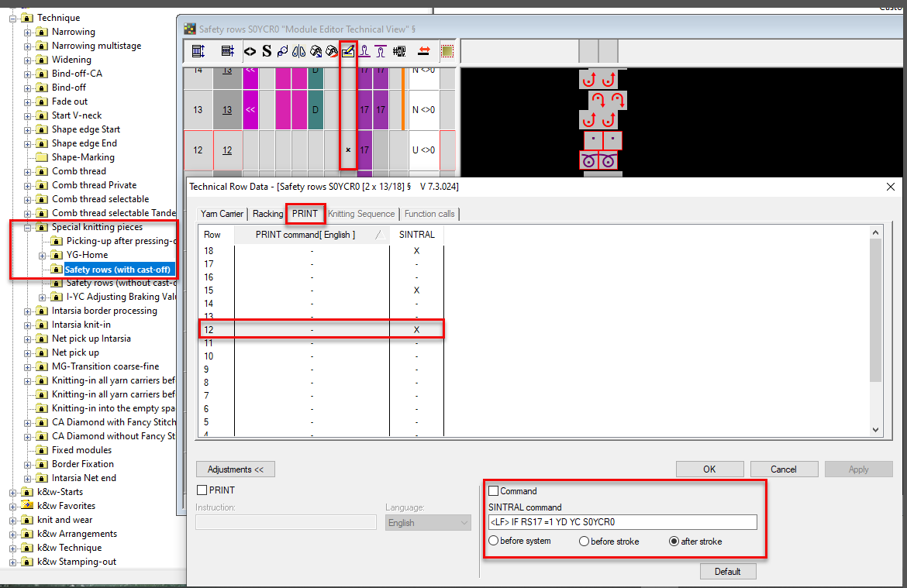Click the highlighted pencil edit toolbar icon
Screen dimensions: 907x588
point(348,52)
